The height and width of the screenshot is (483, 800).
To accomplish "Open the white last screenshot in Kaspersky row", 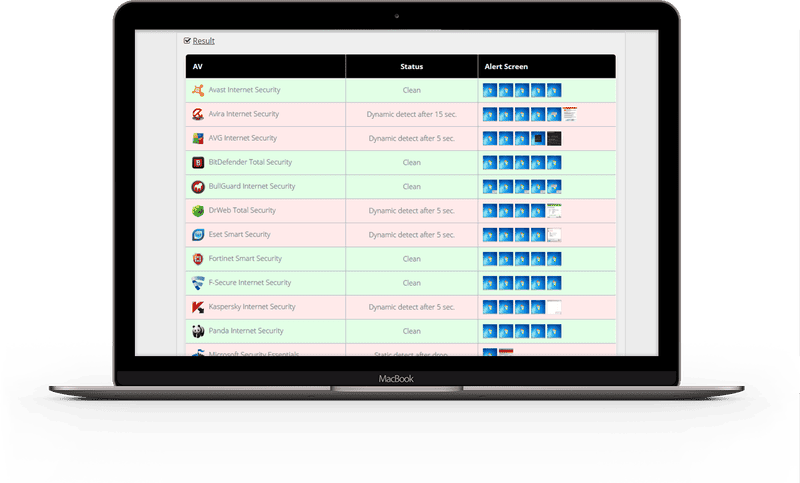I will 554,307.
